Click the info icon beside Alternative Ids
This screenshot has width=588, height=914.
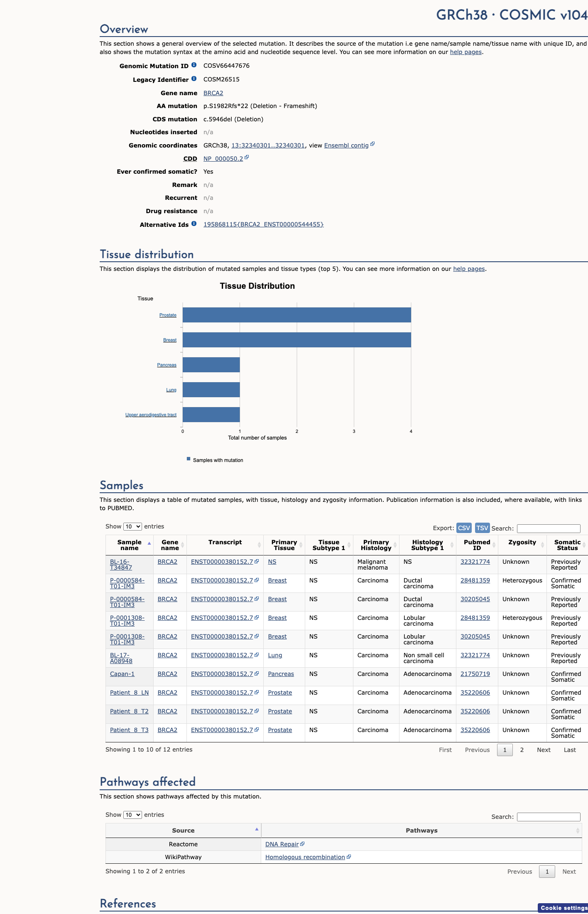tap(194, 224)
